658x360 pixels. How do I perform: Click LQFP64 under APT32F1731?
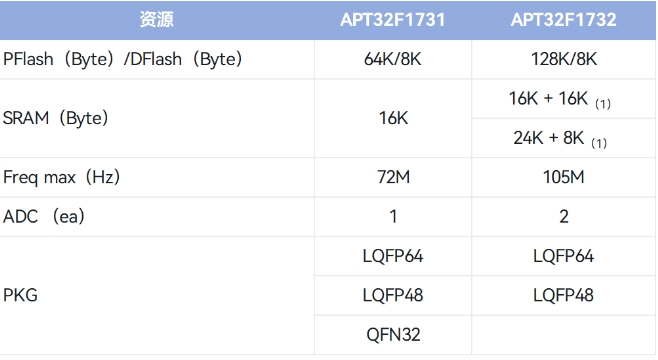pos(393,256)
